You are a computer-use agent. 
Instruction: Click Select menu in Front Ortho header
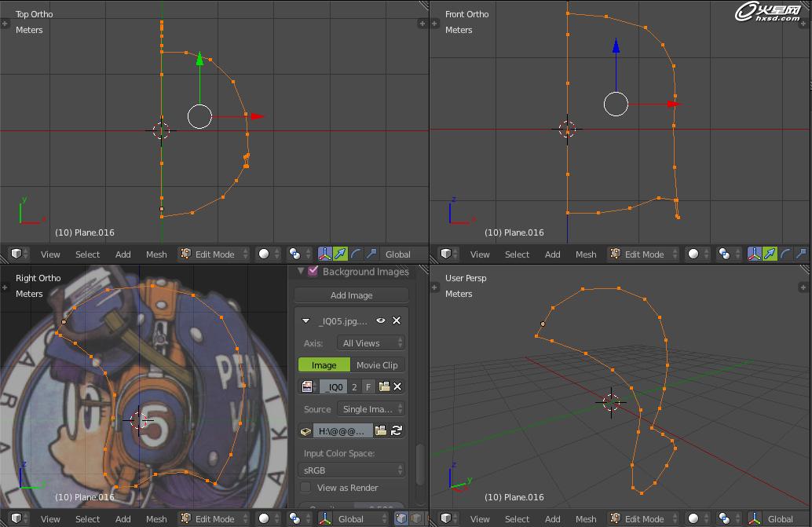(x=518, y=254)
